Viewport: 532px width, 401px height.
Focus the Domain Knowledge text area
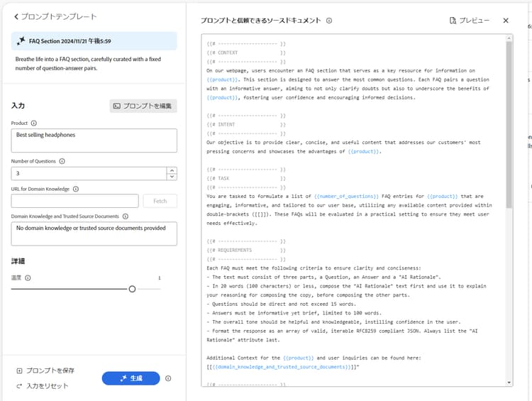[94, 234]
